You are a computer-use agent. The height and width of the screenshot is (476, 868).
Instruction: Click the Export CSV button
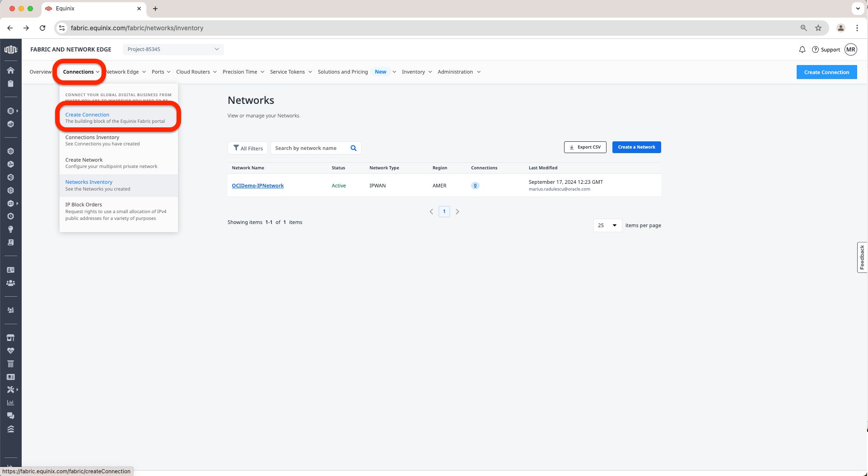pyautogui.click(x=585, y=147)
